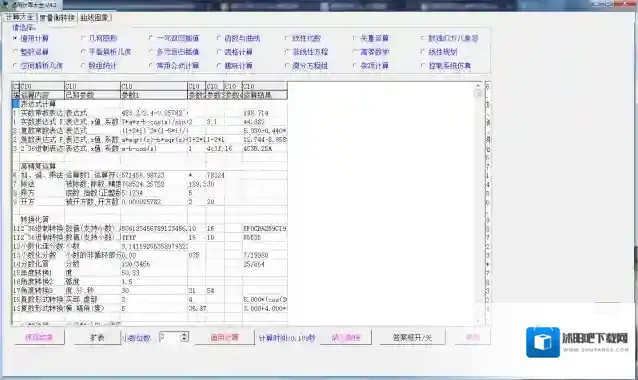Click the cell containing FFFF
This screenshot has height=380, width=638.
pos(154,237)
